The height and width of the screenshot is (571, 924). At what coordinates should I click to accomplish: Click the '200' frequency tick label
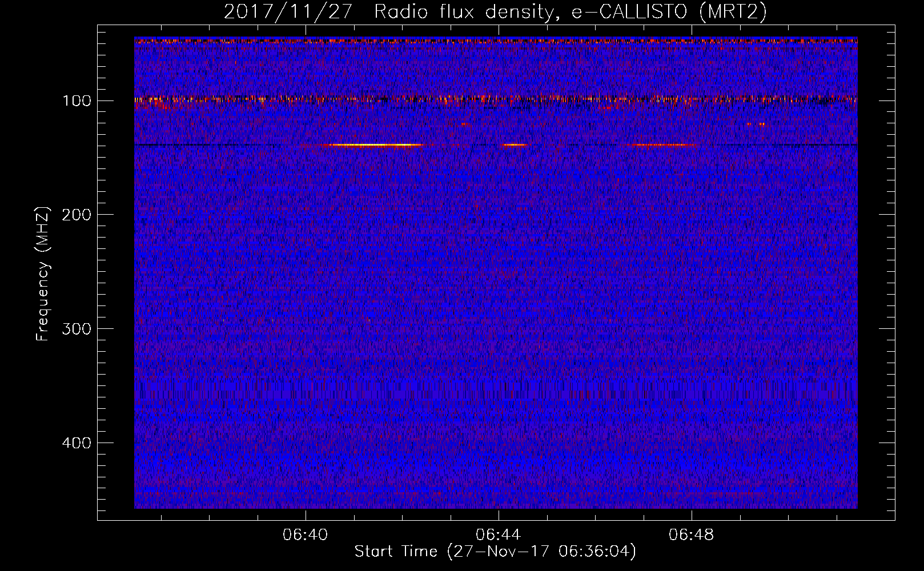pos(77,215)
